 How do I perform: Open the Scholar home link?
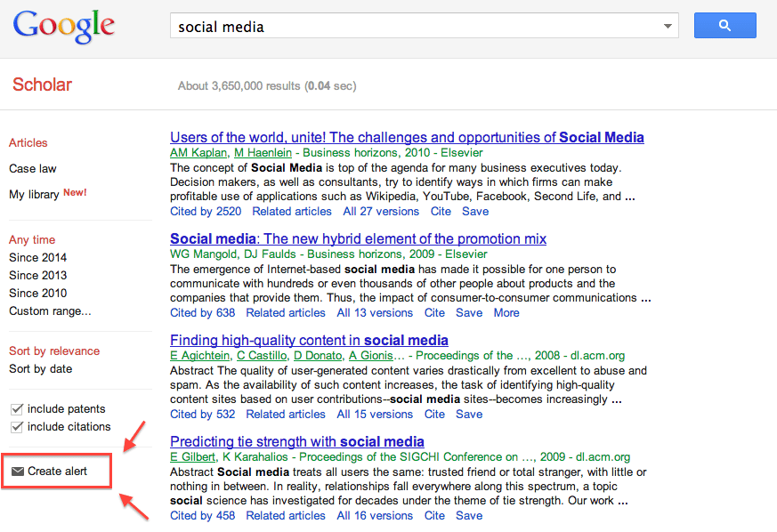coord(42,85)
